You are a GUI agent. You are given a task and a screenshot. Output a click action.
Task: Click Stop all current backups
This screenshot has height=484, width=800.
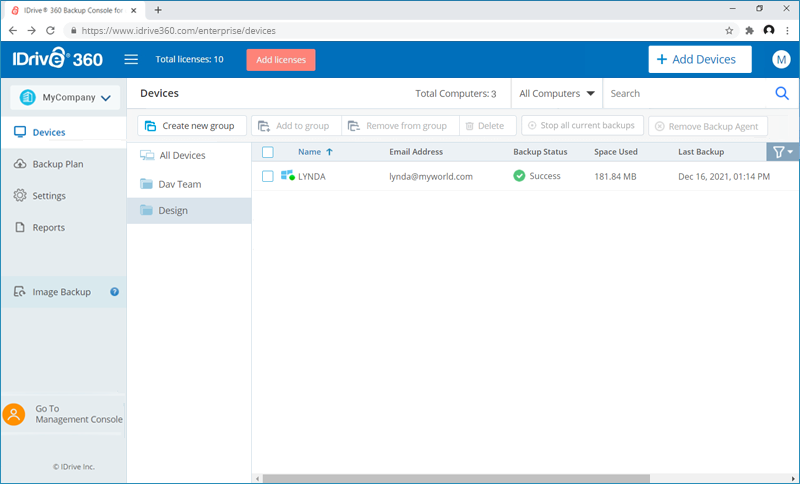point(582,125)
